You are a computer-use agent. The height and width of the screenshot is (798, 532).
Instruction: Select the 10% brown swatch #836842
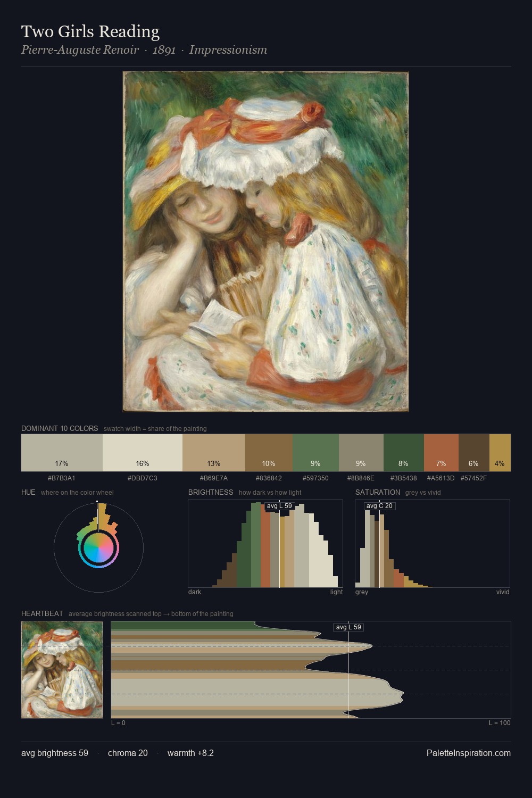(x=269, y=453)
